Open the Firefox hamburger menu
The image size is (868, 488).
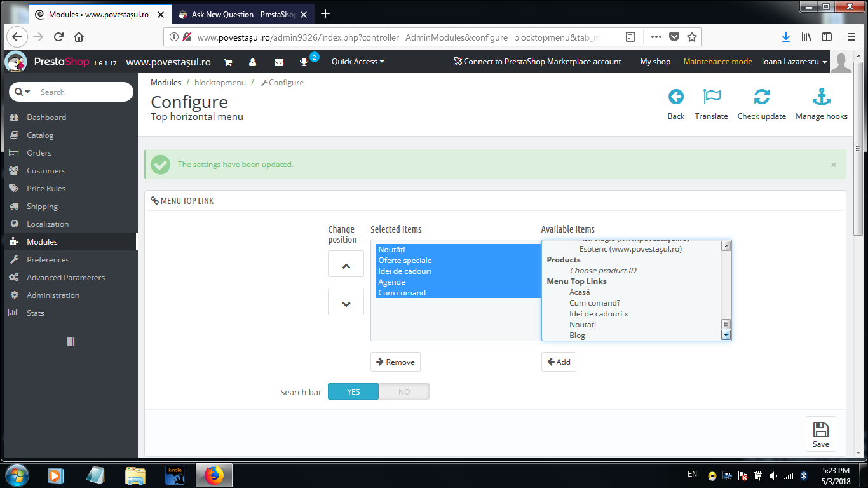click(851, 37)
